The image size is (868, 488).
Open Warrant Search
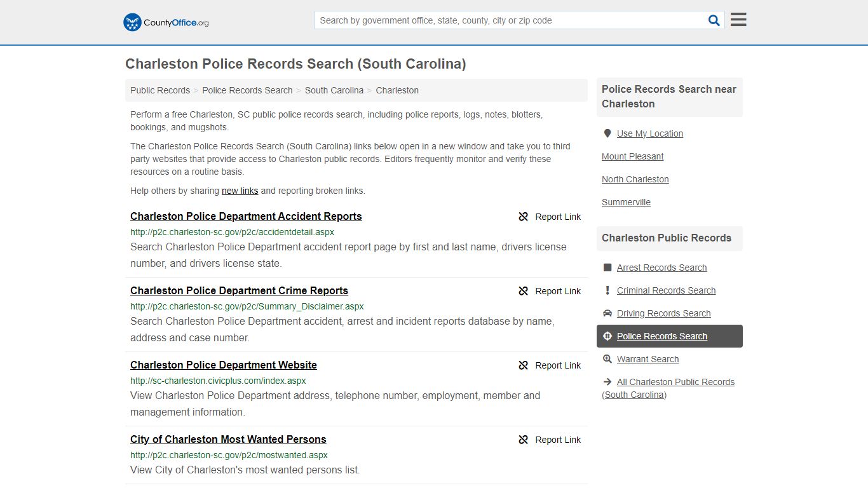648,359
